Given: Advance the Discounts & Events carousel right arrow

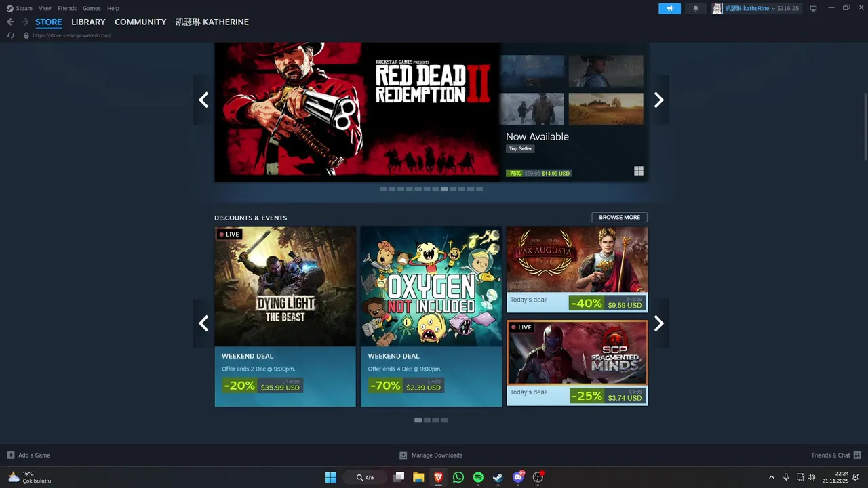Looking at the screenshot, I should (x=658, y=323).
